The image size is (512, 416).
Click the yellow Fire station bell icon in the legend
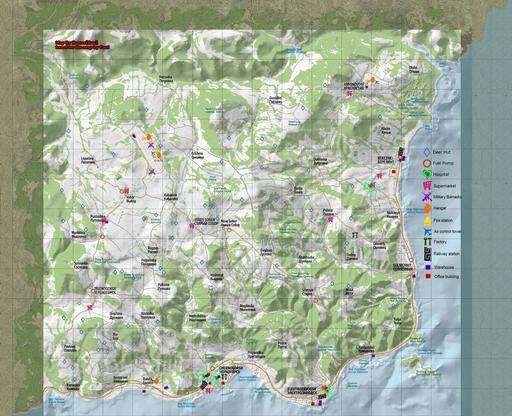427,220
